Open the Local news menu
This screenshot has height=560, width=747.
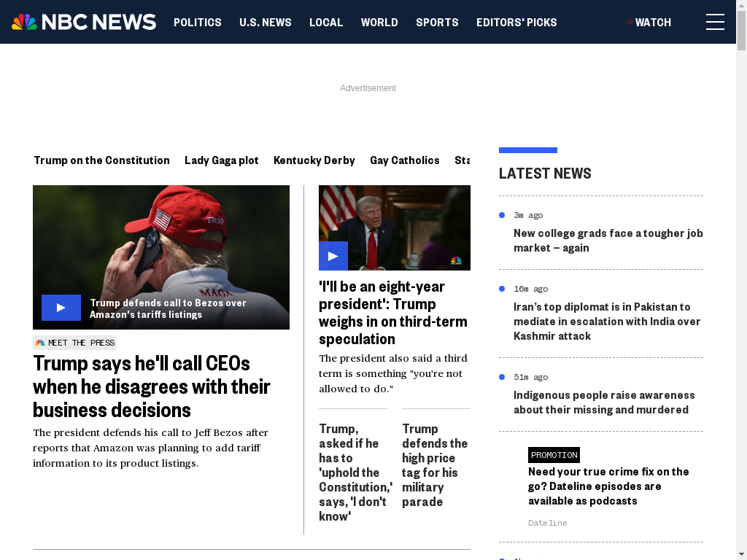pos(326,23)
